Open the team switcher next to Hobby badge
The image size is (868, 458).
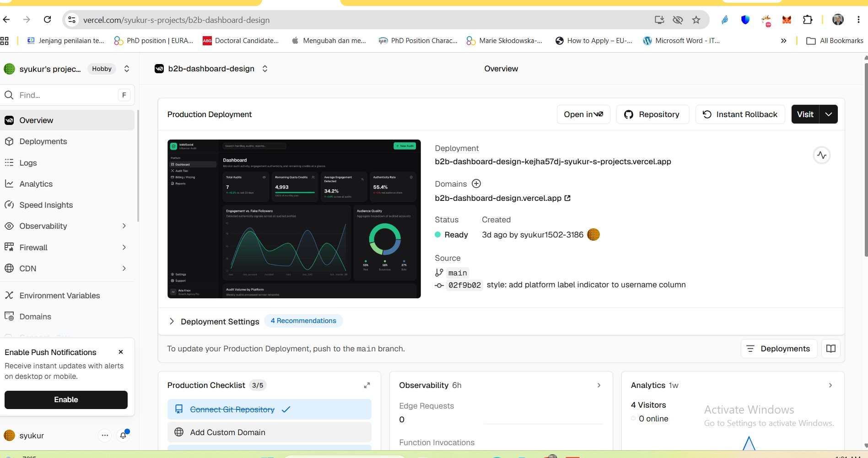[x=127, y=69]
